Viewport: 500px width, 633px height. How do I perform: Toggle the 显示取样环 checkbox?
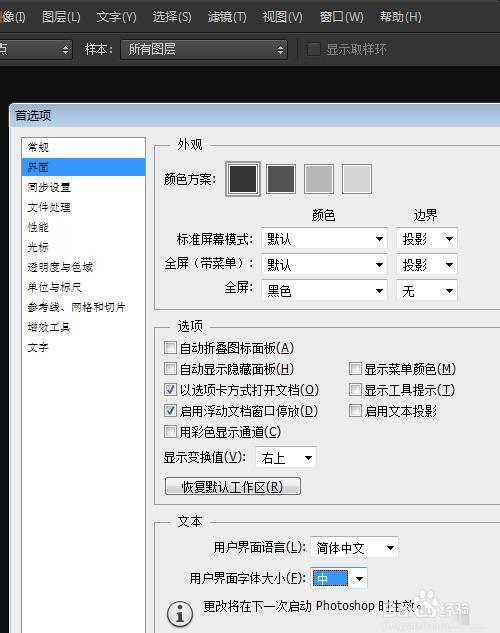tap(314, 50)
